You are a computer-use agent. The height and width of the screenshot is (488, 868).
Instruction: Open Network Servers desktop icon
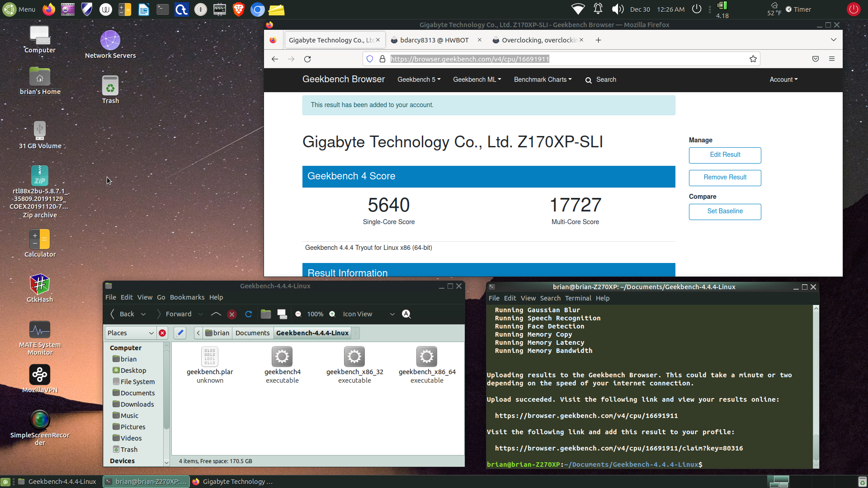[110, 41]
